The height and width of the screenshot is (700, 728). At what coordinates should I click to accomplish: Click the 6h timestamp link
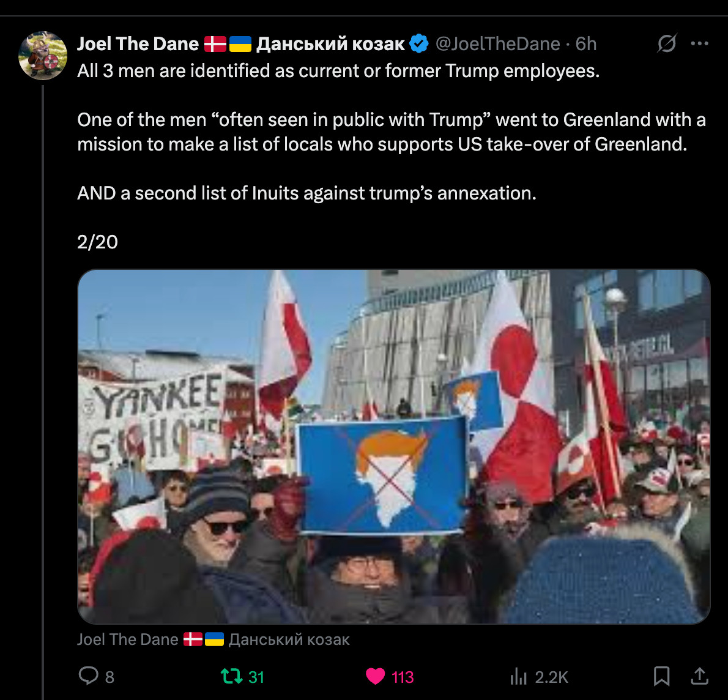pyautogui.click(x=586, y=44)
